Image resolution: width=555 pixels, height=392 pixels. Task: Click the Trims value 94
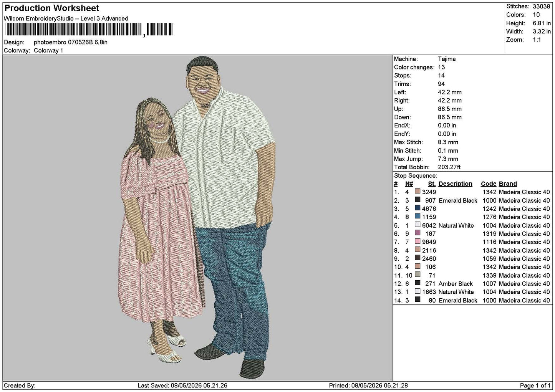(x=441, y=84)
